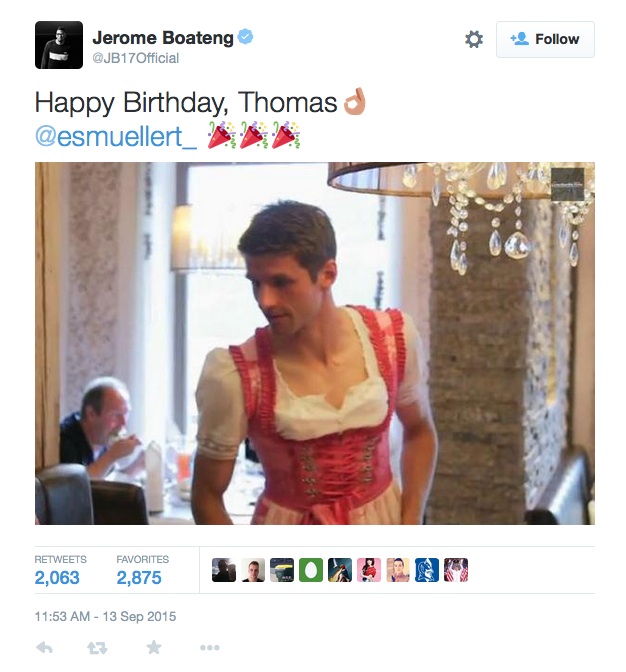The height and width of the screenshot is (672, 626).
Task: Click the blue devil logo avatar
Action: 427,570
